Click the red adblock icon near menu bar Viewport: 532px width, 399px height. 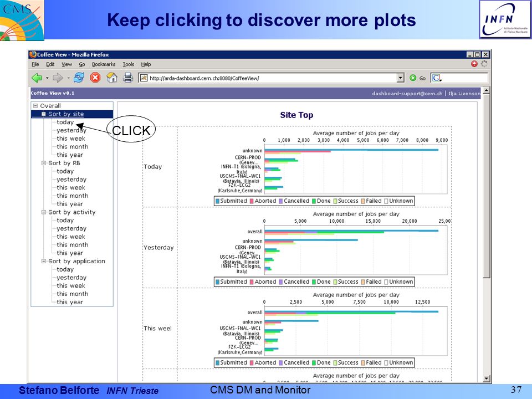pyautogui.click(x=474, y=64)
